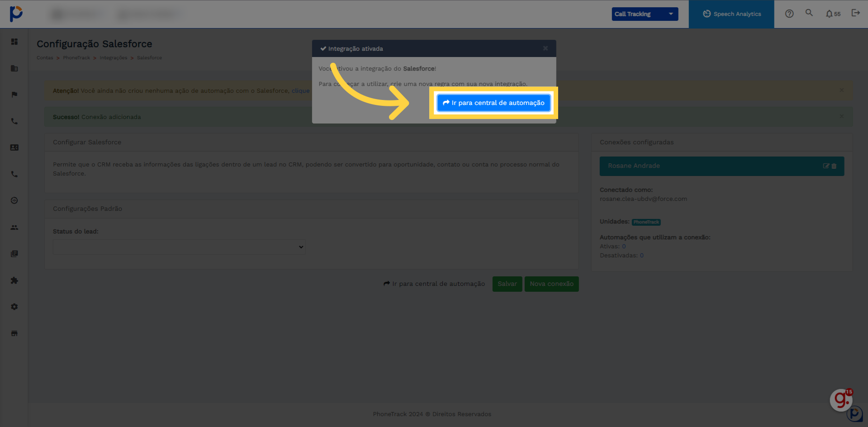The height and width of the screenshot is (427, 868).
Task: Go to PhoneTrack breadcrumb
Action: [x=76, y=58]
